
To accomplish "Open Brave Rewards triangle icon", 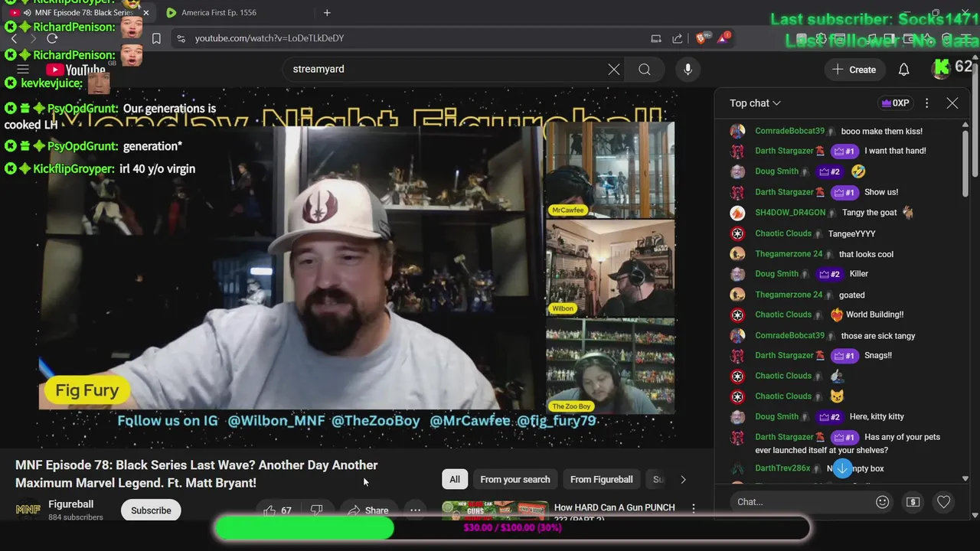I will click(x=724, y=38).
